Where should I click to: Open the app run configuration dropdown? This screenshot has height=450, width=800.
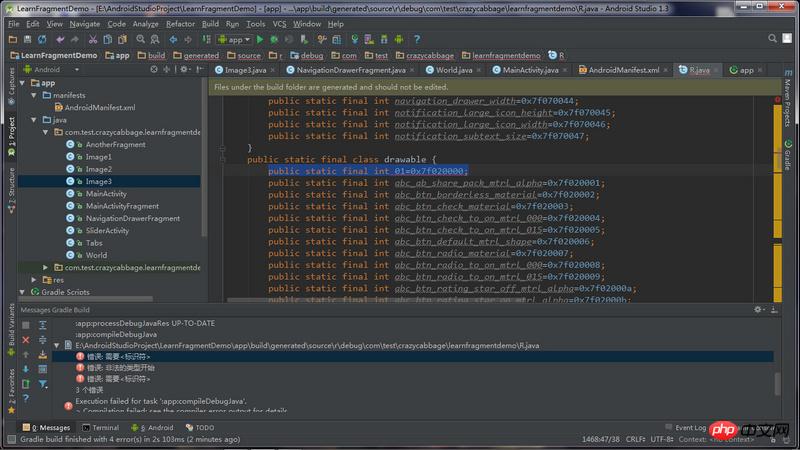(234, 39)
